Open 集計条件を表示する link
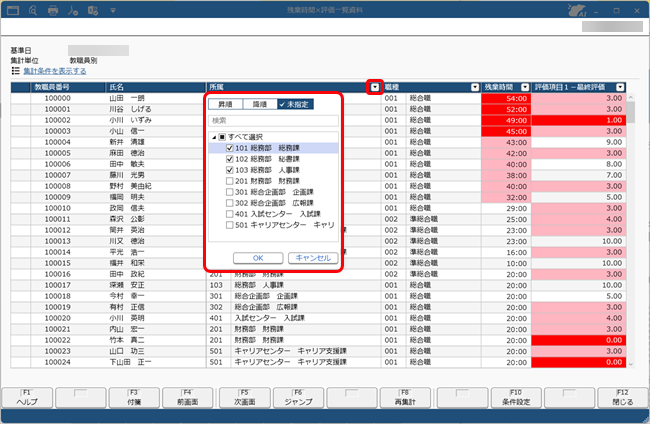Image resolution: width=650 pixels, height=424 pixels. [x=55, y=71]
